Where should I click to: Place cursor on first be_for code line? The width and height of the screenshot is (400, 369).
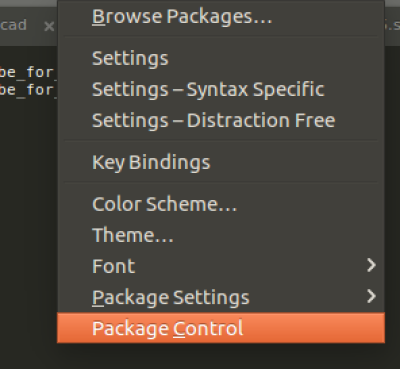(x=27, y=72)
